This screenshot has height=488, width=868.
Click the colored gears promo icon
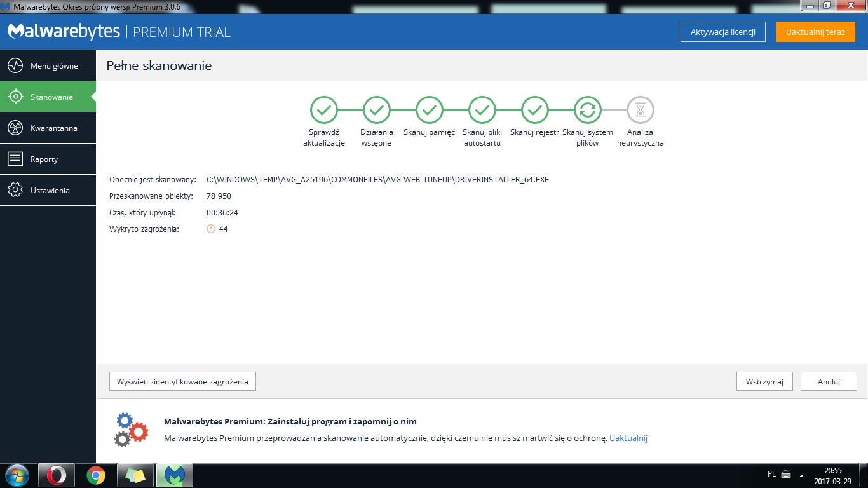(131, 430)
